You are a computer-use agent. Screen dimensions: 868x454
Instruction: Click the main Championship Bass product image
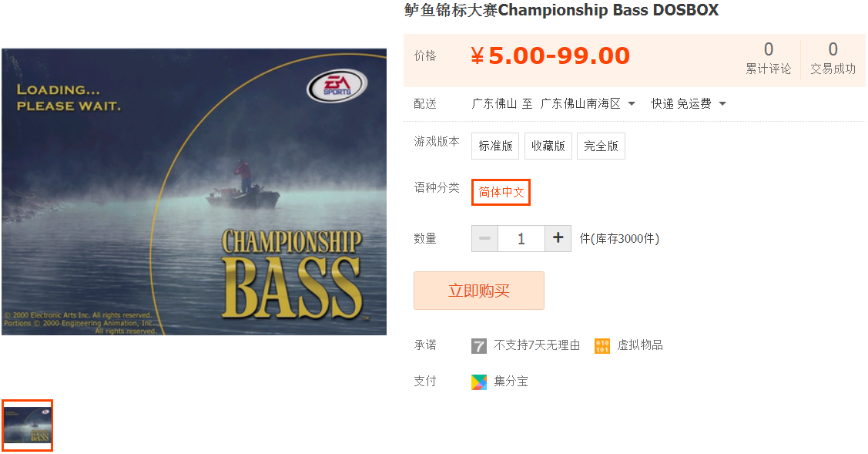coord(194,192)
